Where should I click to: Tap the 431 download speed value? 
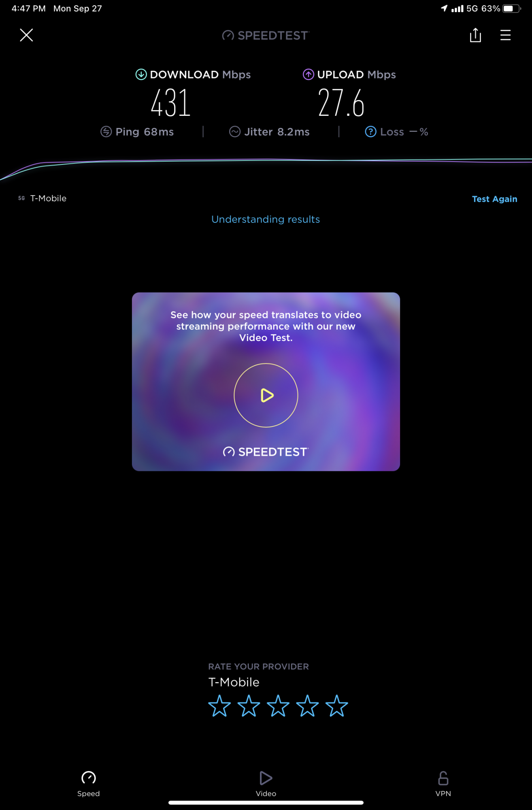171,103
